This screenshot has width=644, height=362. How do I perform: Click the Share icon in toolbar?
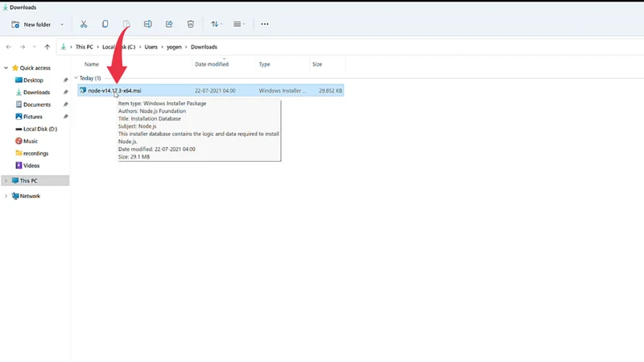pos(169,24)
